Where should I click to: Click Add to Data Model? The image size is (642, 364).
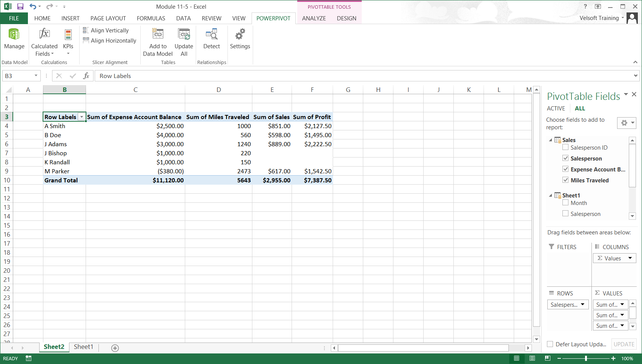tap(157, 41)
